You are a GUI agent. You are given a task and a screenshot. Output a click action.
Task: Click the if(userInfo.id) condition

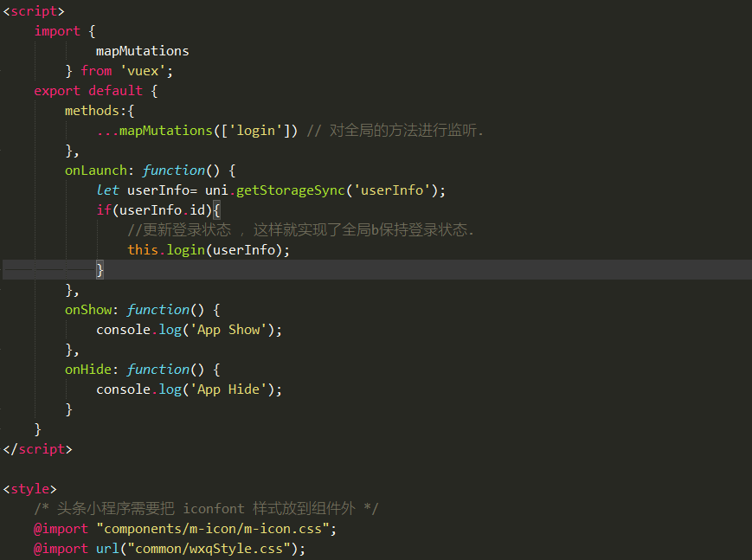[x=154, y=210]
